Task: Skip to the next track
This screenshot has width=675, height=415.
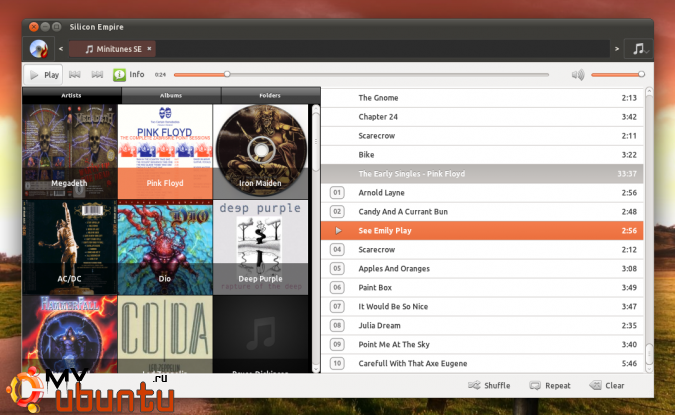Action: click(98, 74)
